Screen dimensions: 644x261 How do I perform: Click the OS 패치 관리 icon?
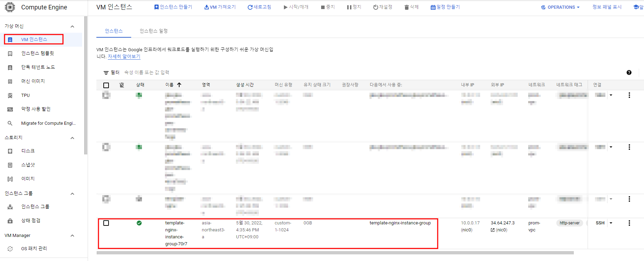coord(10,248)
